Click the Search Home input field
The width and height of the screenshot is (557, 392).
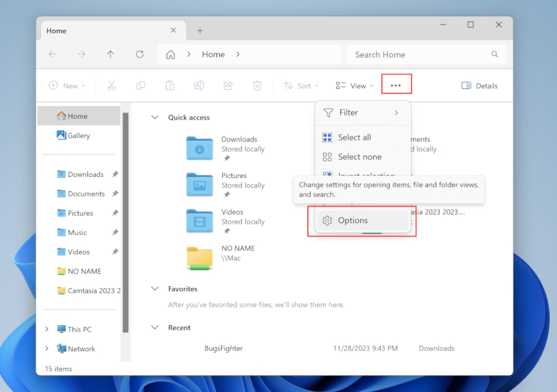421,54
